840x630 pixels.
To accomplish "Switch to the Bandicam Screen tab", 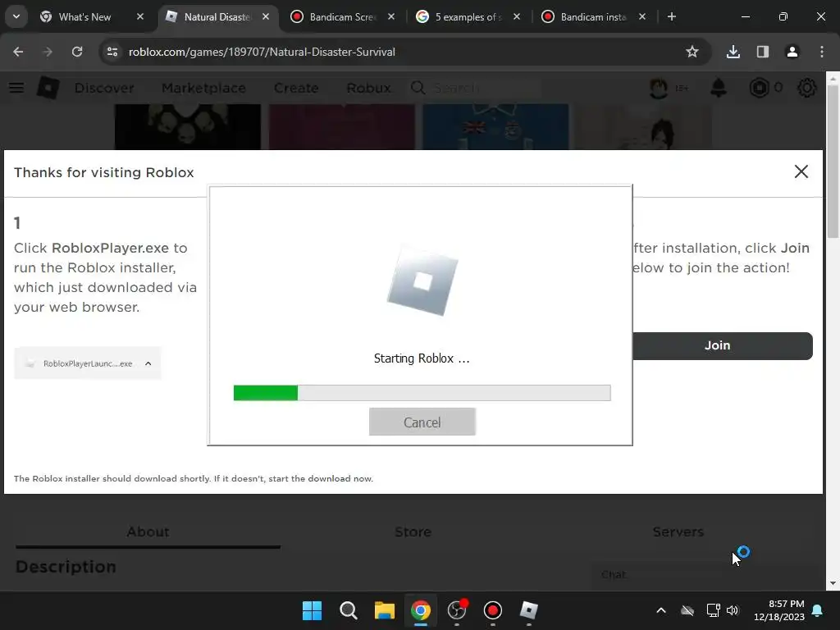I will pos(344,17).
